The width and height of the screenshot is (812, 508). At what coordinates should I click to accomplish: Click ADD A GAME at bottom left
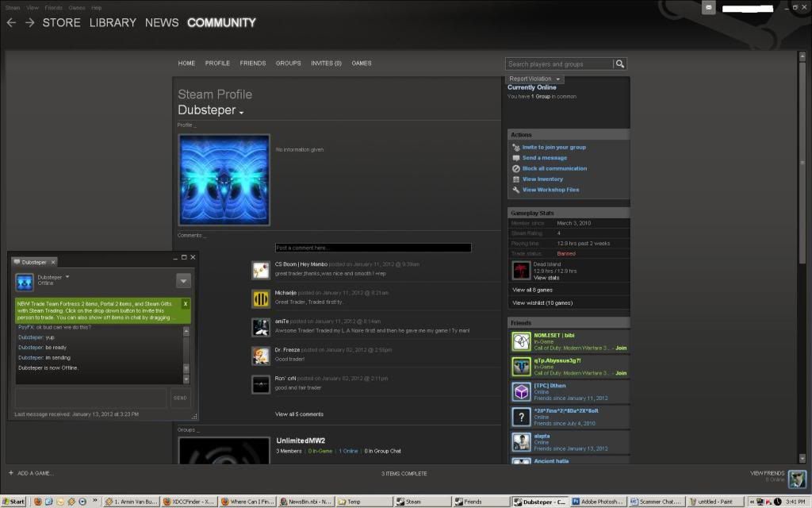[x=31, y=473]
